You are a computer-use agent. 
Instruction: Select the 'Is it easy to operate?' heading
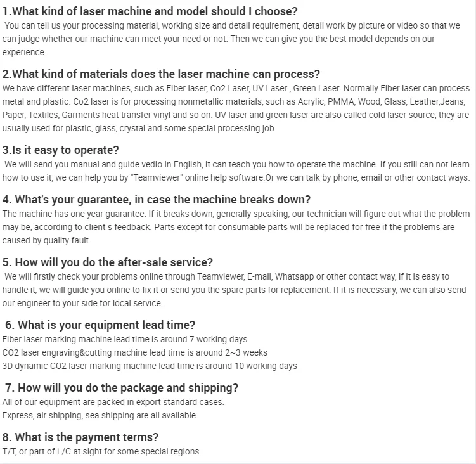[61, 150]
